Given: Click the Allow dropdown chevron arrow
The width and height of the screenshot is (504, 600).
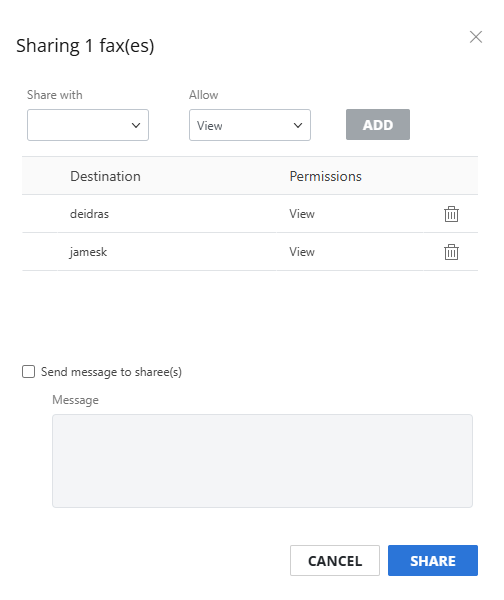Looking at the screenshot, I should (x=298, y=126).
